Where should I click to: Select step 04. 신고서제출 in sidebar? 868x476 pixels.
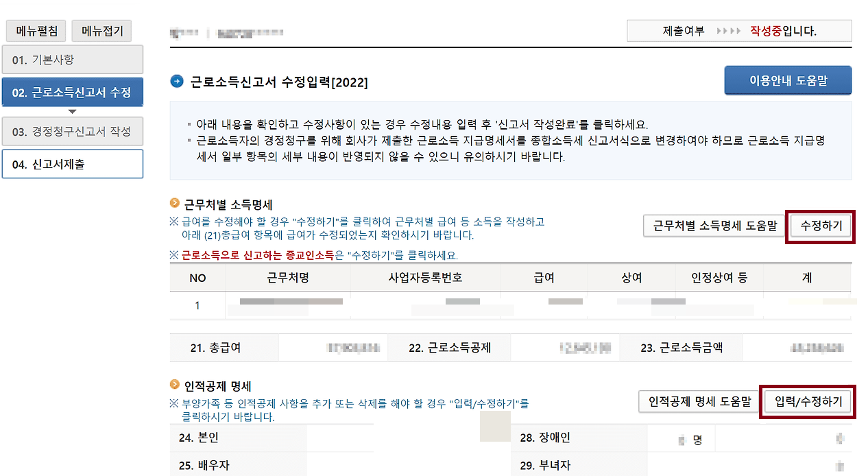coord(73,163)
